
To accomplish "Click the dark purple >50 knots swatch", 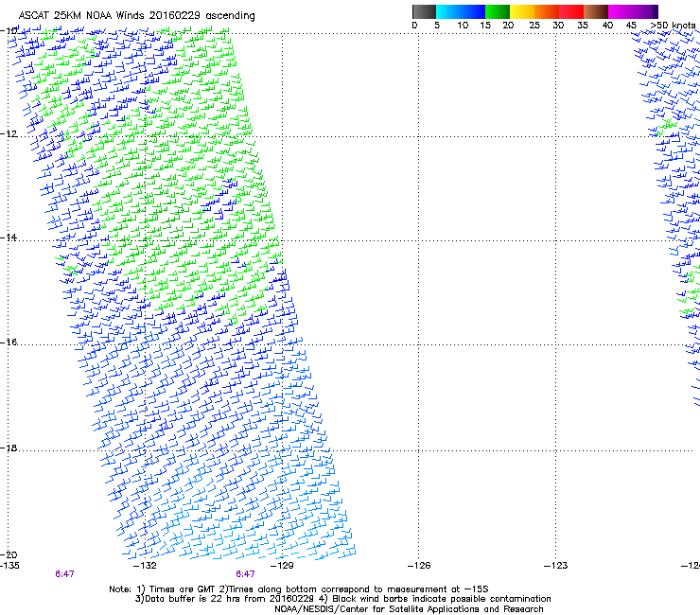I will coord(656,11).
